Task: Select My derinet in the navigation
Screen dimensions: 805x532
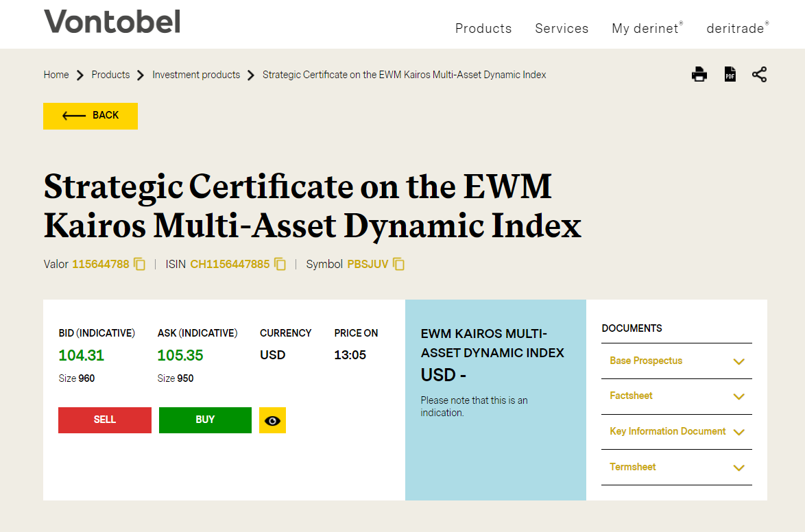Action: [643, 28]
